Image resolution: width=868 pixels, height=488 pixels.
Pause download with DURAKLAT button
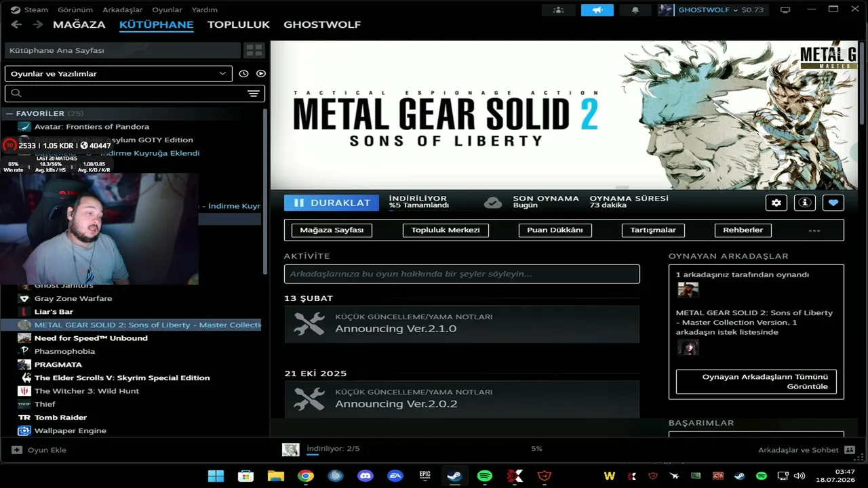coord(332,203)
